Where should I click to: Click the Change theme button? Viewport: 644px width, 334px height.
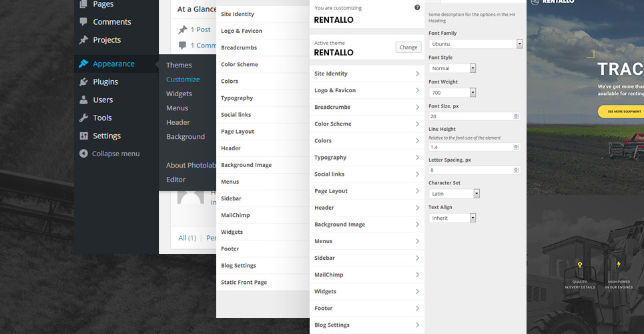click(x=408, y=47)
